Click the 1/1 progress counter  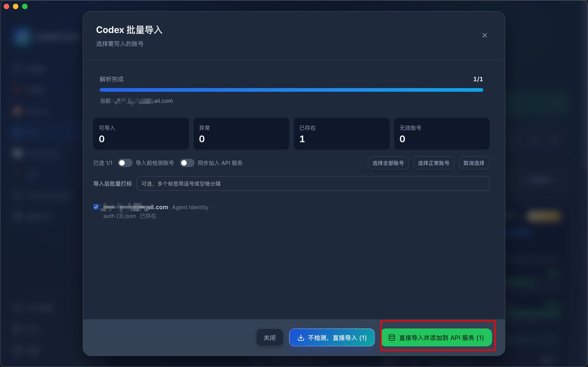tap(478, 79)
